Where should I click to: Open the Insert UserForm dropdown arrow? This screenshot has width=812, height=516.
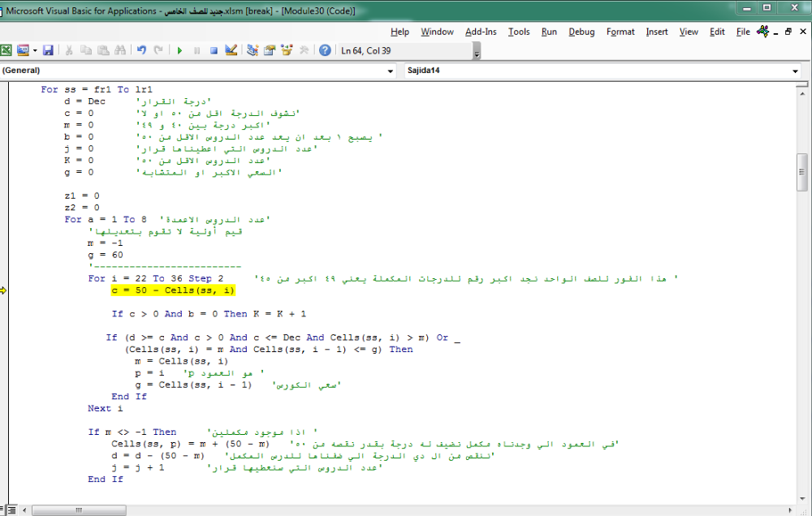tap(34, 50)
